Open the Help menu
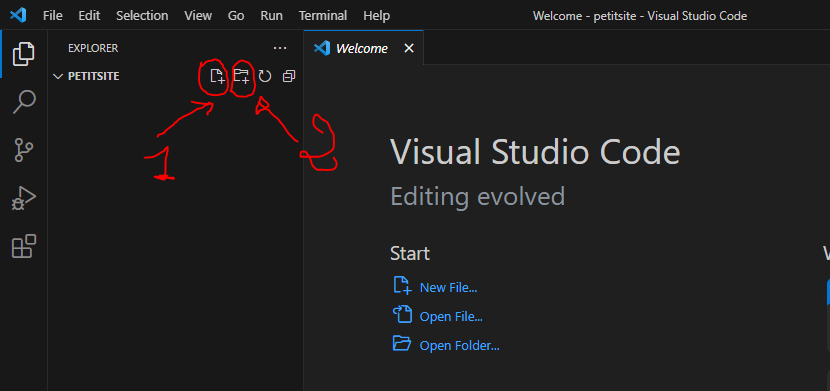This screenshot has height=391, width=830. pos(376,16)
